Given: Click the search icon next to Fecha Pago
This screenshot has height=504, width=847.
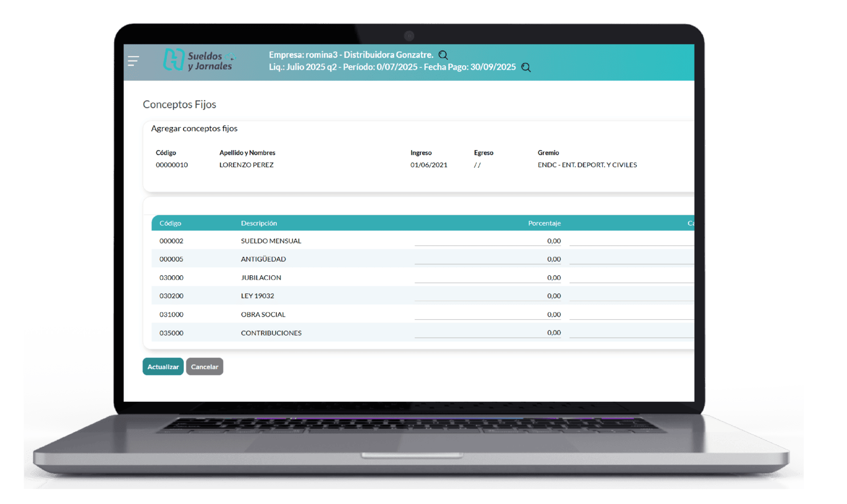Looking at the screenshot, I should [526, 67].
